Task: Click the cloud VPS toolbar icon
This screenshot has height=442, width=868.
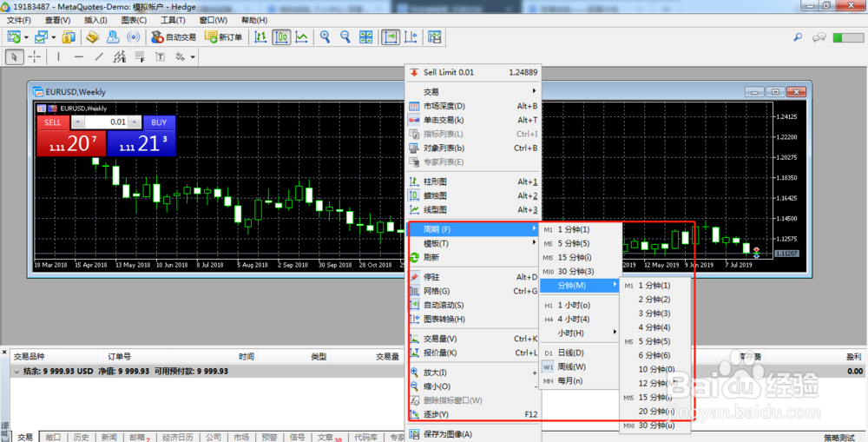Action: [x=113, y=37]
